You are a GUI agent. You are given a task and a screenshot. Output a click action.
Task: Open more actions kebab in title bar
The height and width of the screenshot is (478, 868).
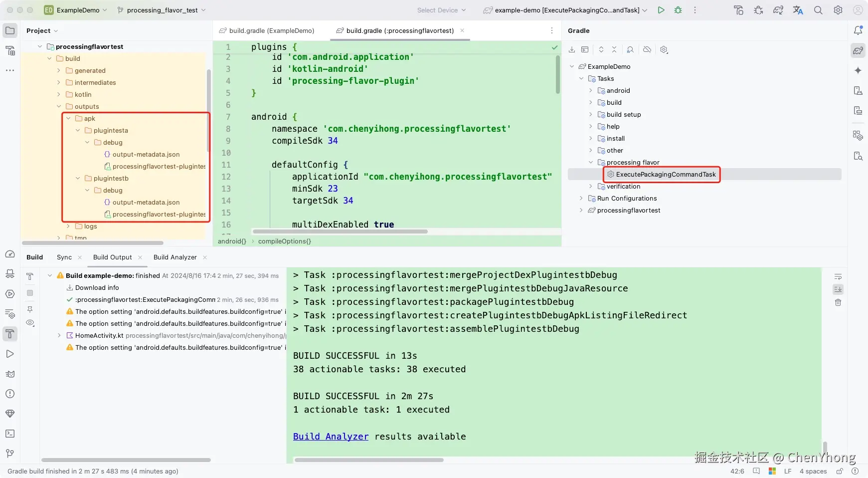[695, 10]
